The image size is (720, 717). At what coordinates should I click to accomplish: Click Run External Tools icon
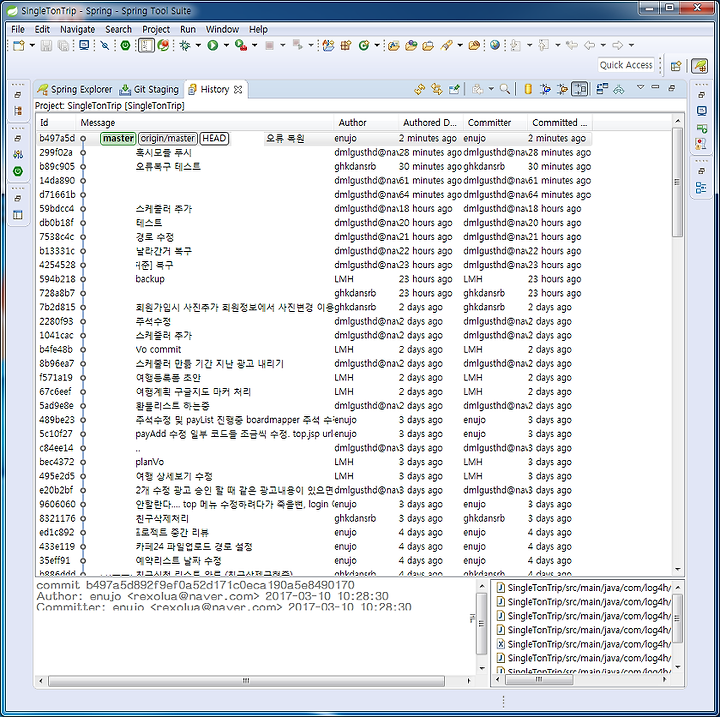tap(241, 45)
